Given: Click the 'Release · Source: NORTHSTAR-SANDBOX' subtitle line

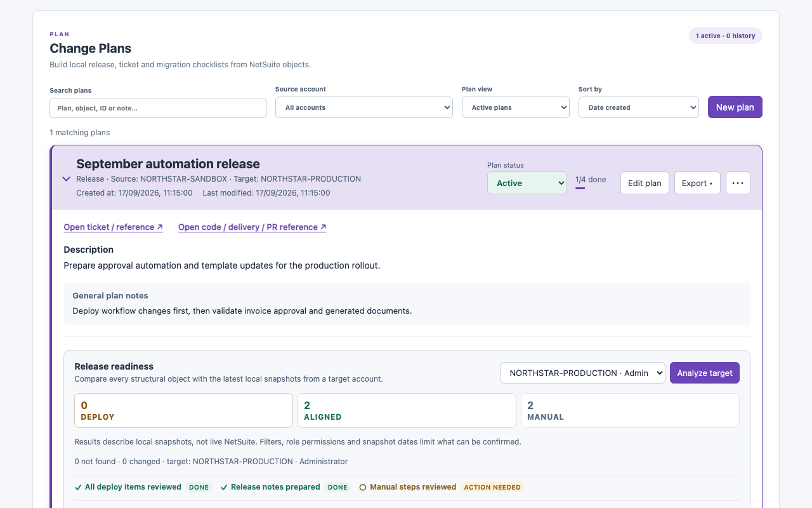Looking at the screenshot, I should coord(219,179).
